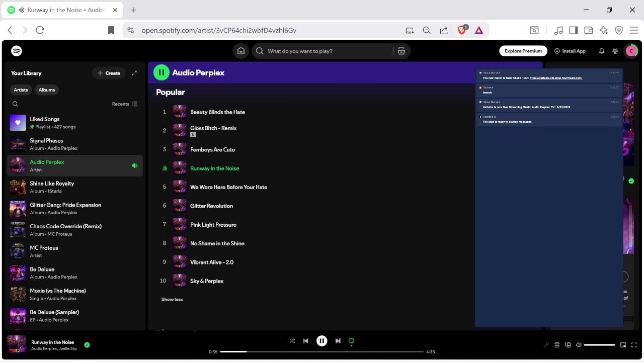
Task: Filter library by Artists
Action: 21,89
